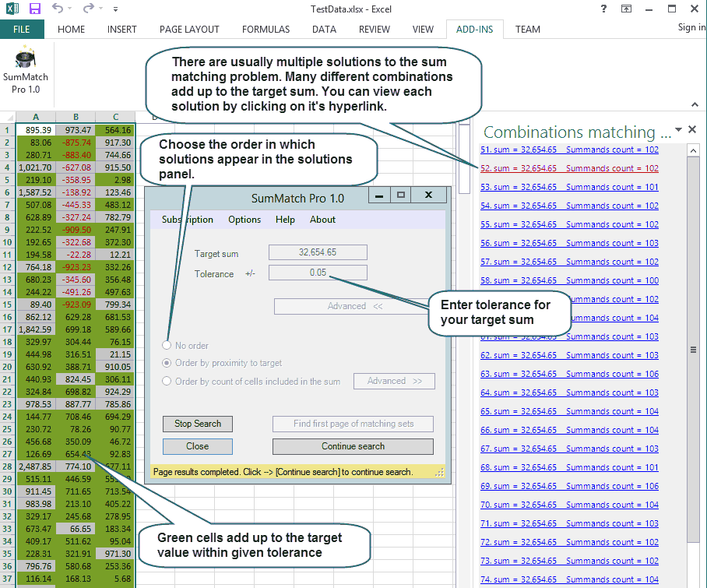The width and height of the screenshot is (707, 588).
Task: Open solution 51 hyperlink
Action: tap(569, 150)
